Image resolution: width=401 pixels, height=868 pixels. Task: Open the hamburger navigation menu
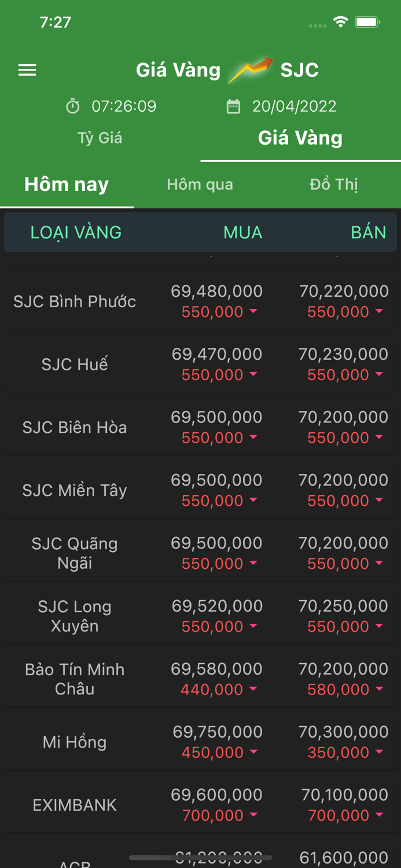(27, 69)
